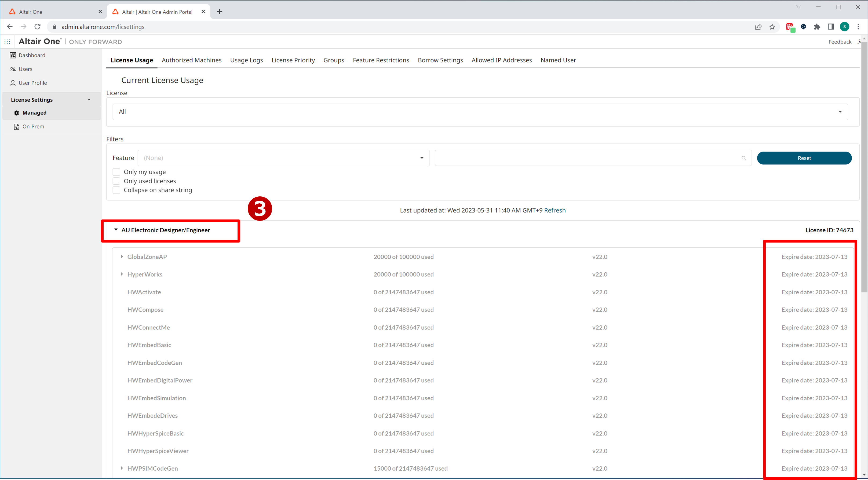Click the Dashboard icon in the sidebar
This screenshot has height=480, width=868.
point(13,55)
